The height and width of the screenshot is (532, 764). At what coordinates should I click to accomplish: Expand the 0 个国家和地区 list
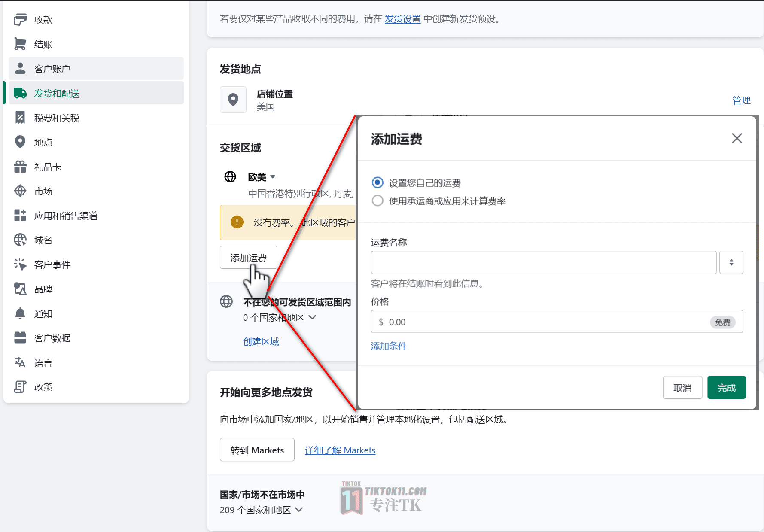pyautogui.click(x=313, y=317)
